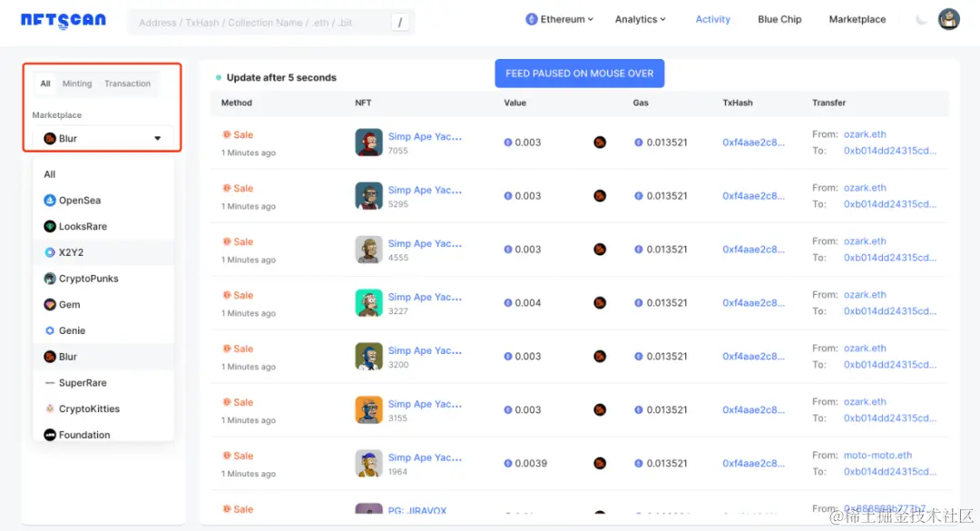Screen dimensions: 980x531
Task: Select CryptoPunks icon in marketplace list
Action: click(50, 279)
